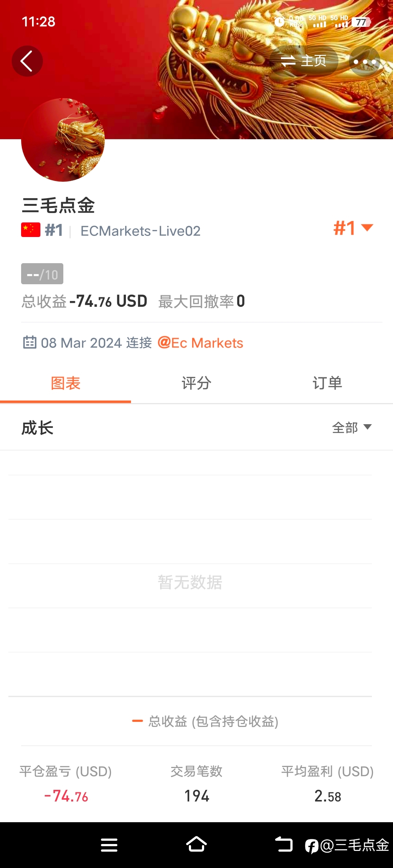The width and height of the screenshot is (393, 868).
Task: Tap the 交易笔数 194 statistic
Action: click(196, 784)
